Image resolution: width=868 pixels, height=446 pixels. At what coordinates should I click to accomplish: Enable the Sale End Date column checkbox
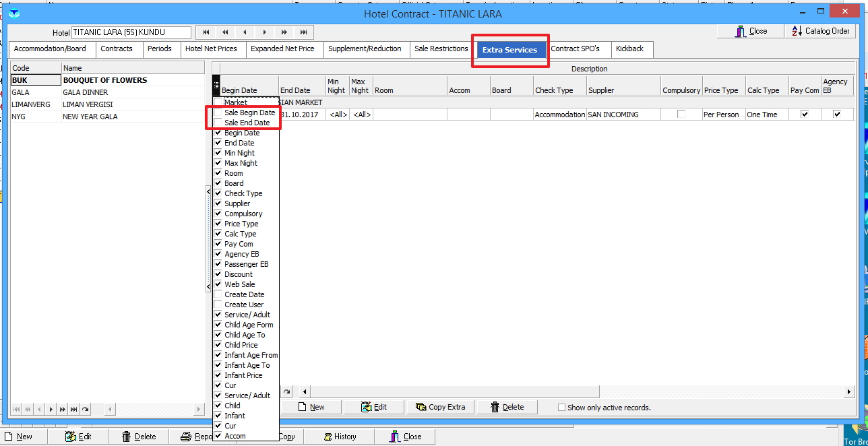pos(218,123)
